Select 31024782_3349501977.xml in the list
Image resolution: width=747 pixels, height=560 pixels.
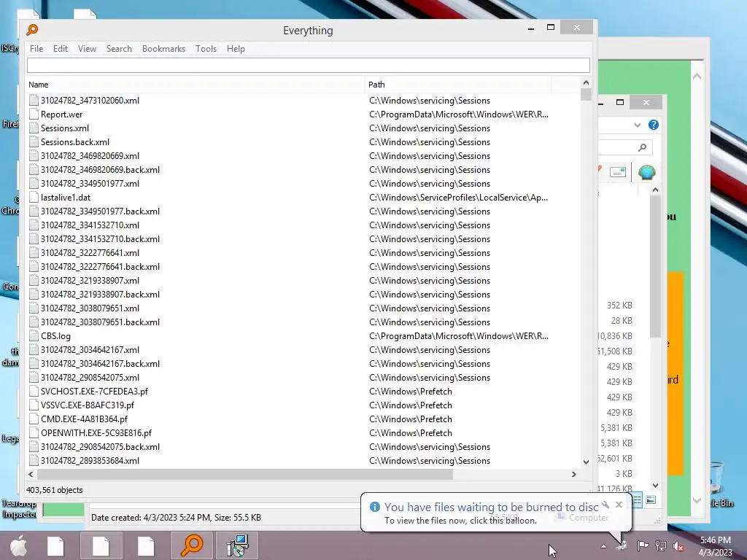[x=303, y=183]
